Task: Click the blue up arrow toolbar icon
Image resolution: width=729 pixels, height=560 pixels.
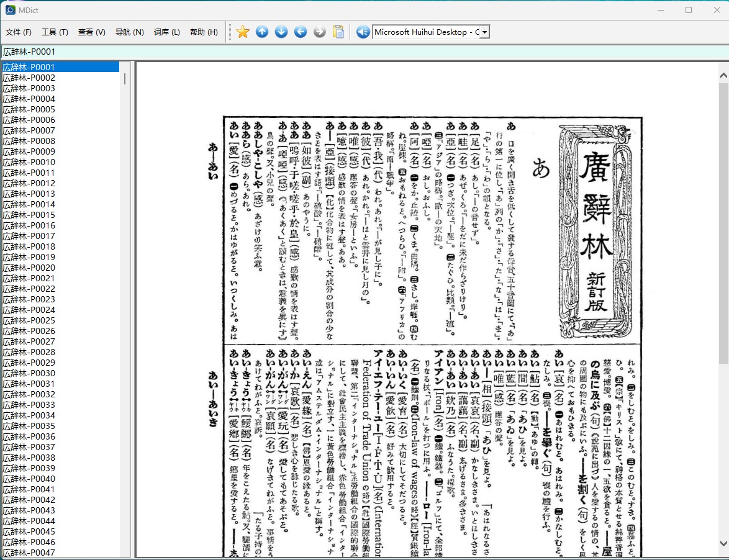Action: [262, 32]
